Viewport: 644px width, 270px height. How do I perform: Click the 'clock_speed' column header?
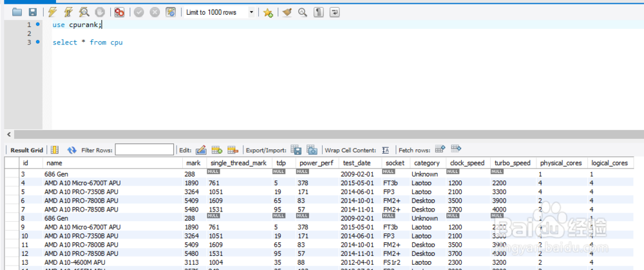(468, 163)
